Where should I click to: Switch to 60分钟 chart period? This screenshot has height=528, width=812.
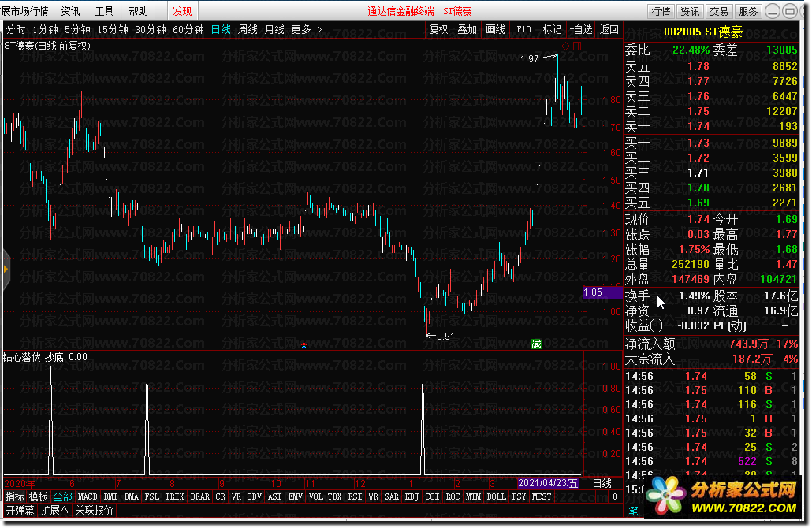click(188, 29)
